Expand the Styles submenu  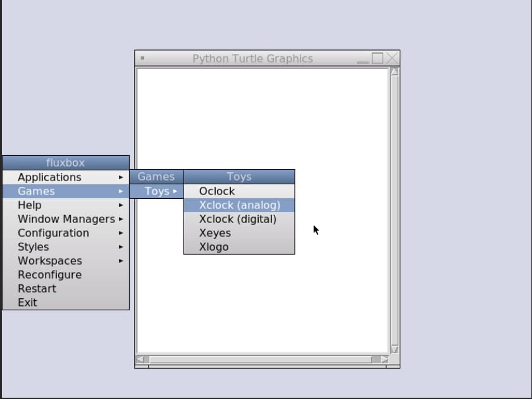(66, 247)
